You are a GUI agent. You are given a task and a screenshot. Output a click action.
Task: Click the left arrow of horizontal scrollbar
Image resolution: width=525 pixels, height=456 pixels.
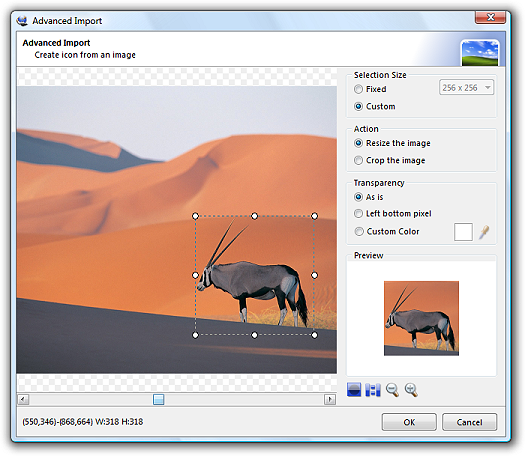point(23,399)
